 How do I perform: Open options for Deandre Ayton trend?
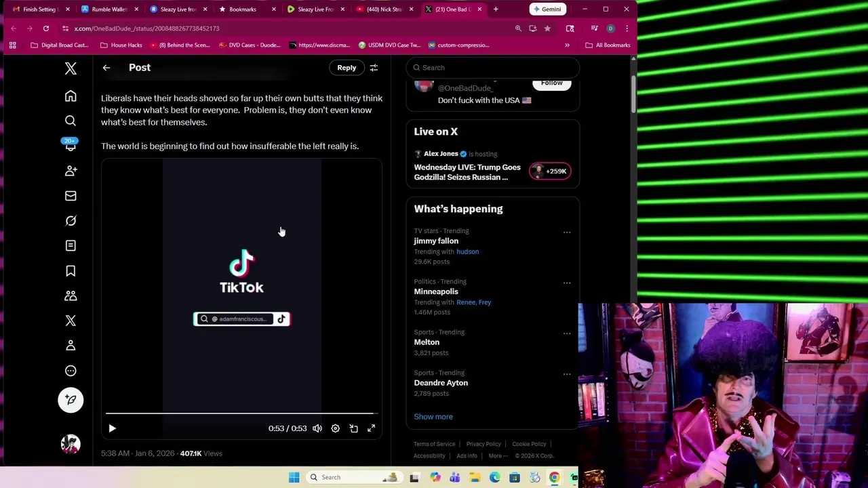point(567,374)
